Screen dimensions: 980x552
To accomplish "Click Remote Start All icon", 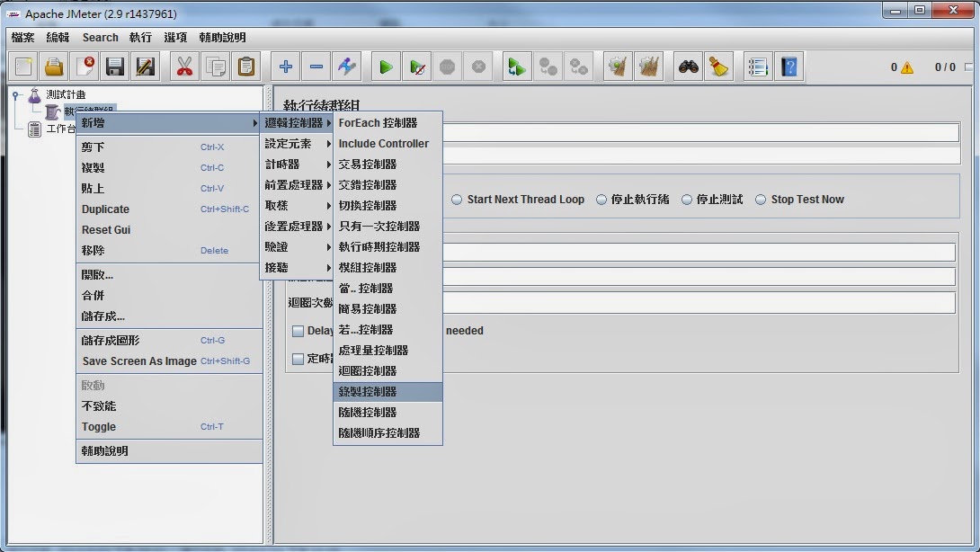I will click(517, 67).
